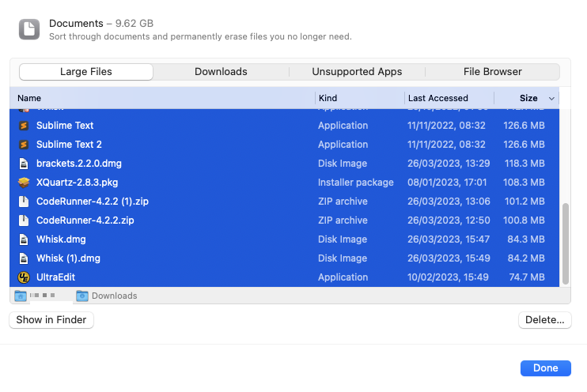The width and height of the screenshot is (587, 392).
Task: Click the 100.8 MB size value
Action: tap(524, 220)
